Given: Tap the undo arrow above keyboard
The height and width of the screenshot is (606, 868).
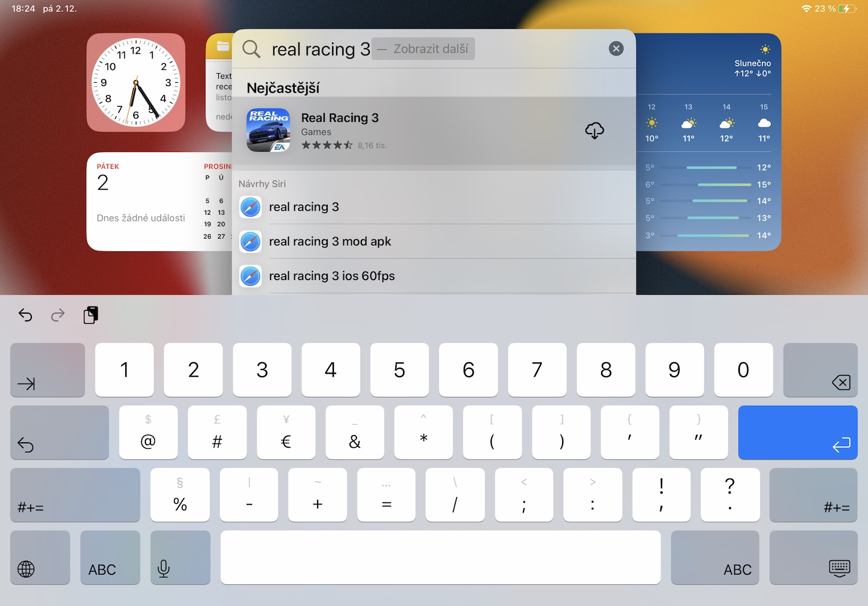Looking at the screenshot, I should (25, 315).
